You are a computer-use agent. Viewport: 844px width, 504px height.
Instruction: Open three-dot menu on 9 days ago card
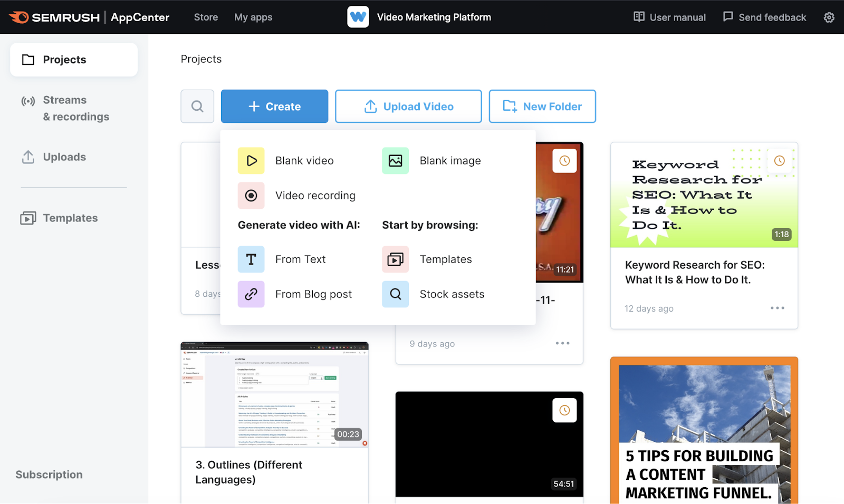562,343
